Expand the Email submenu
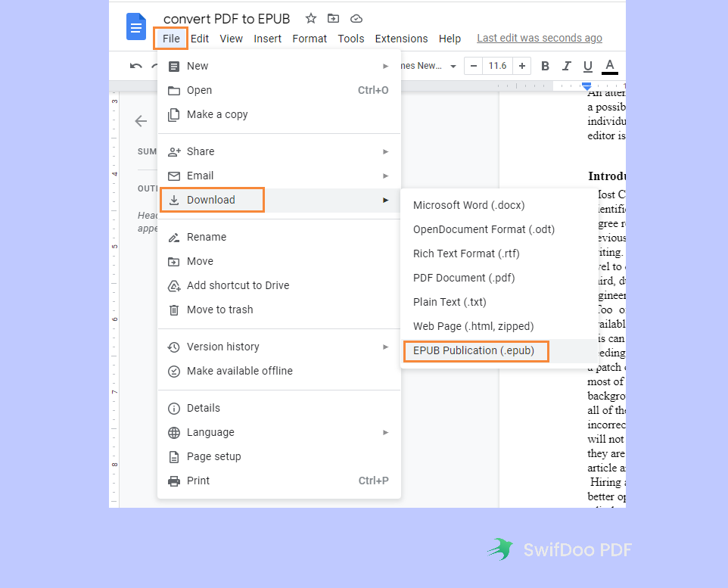 pyautogui.click(x=279, y=176)
